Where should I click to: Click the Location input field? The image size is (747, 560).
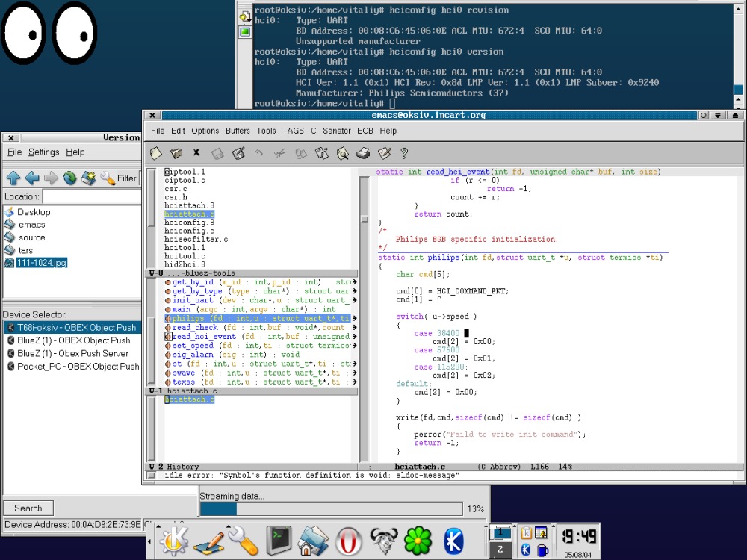(x=92, y=196)
